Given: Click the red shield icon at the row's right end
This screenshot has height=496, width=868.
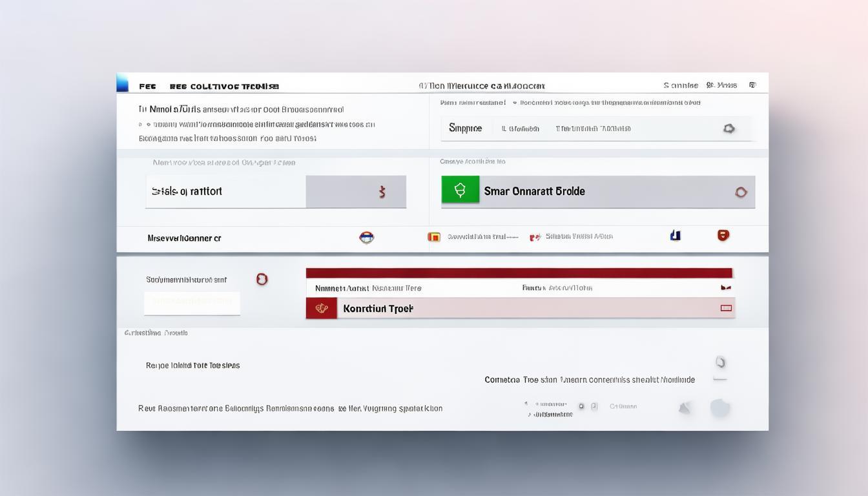Looking at the screenshot, I should coord(723,236).
